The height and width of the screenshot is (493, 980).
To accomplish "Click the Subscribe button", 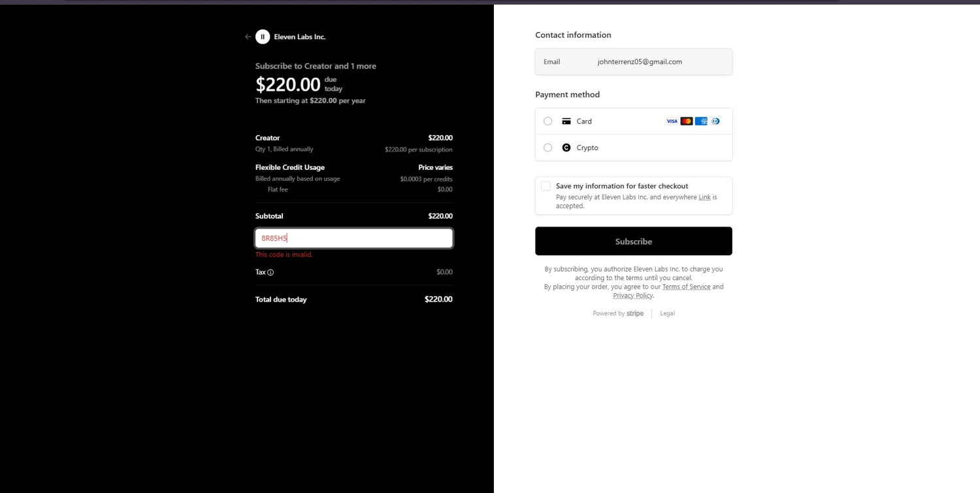I will click(x=634, y=241).
